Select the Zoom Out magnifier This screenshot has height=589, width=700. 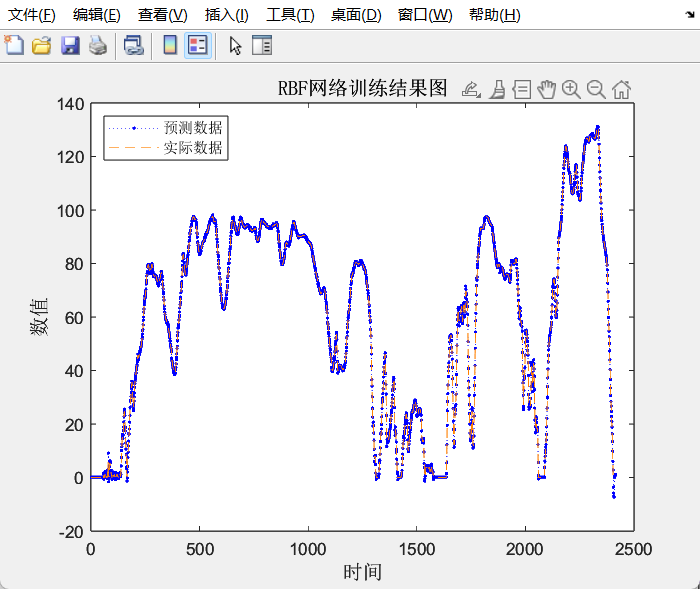point(596,90)
